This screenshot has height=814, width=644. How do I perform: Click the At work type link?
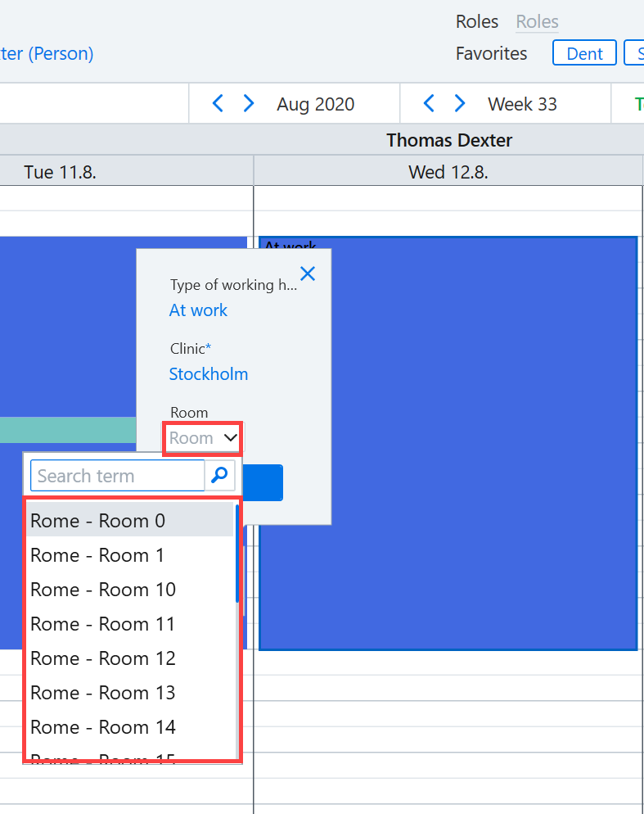click(x=198, y=310)
